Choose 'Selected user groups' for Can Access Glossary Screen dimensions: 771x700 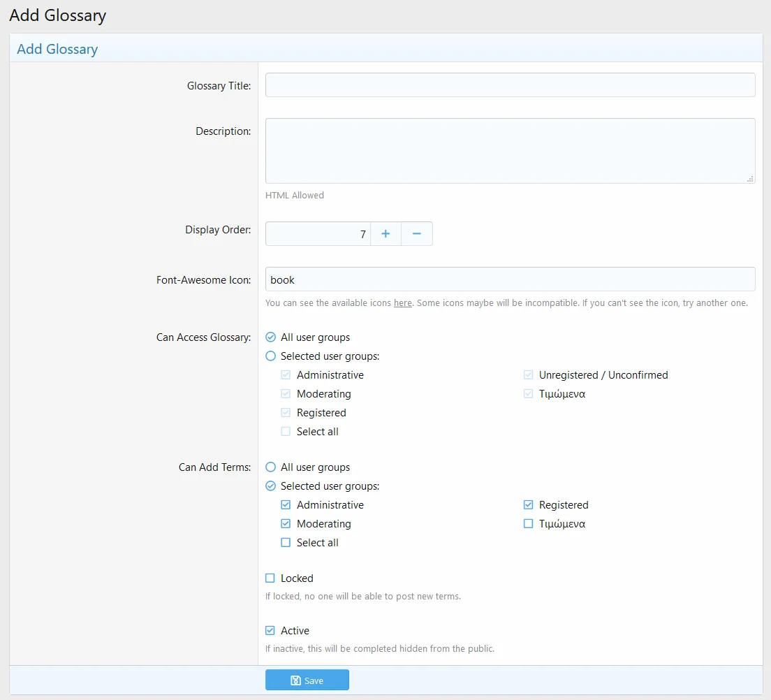click(271, 356)
